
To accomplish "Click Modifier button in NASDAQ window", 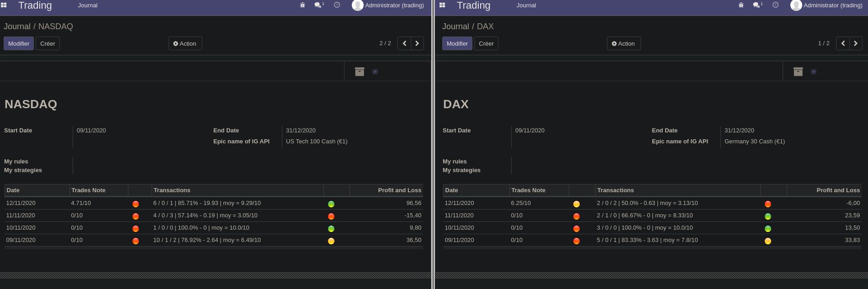I will click(x=19, y=43).
